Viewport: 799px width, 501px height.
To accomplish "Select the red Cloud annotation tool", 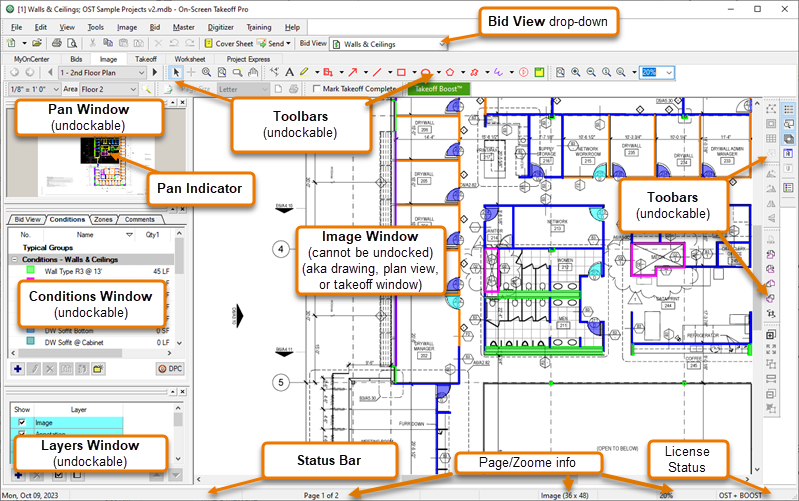I will [x=474, y=72].
